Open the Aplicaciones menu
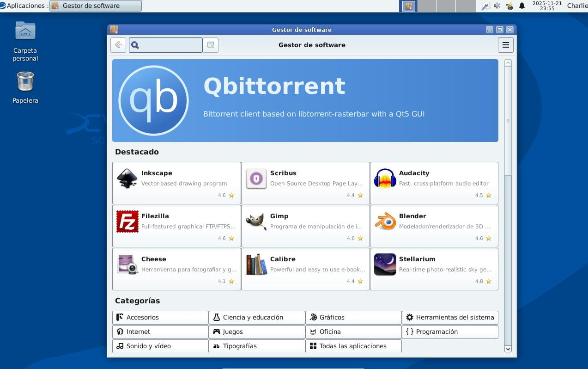The height and width of the screenshot is (369, 588). pyautogui.click(x=22, y=6)
